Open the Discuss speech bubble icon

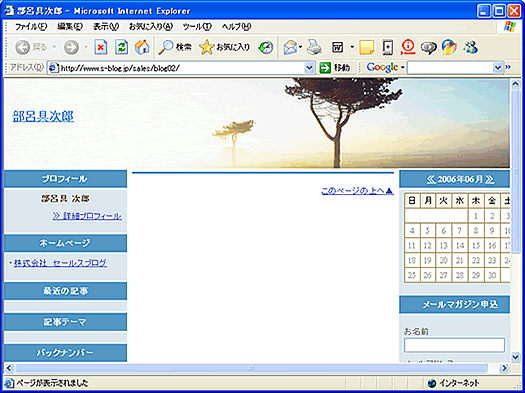(428, 47)
